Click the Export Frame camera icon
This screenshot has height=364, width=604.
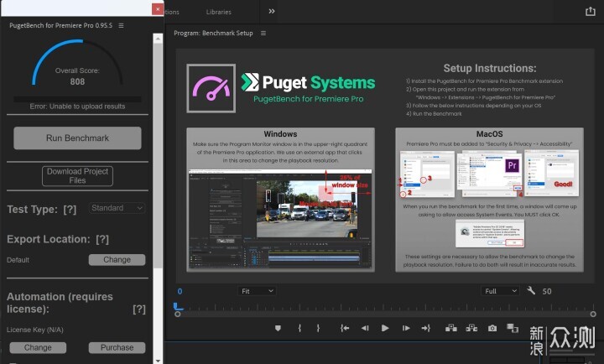(492, 328)
